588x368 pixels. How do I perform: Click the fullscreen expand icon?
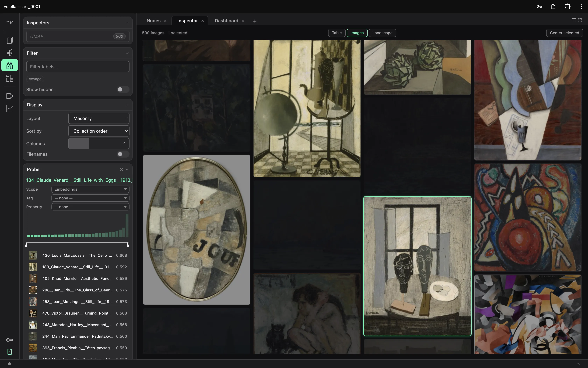click(580, 20)
